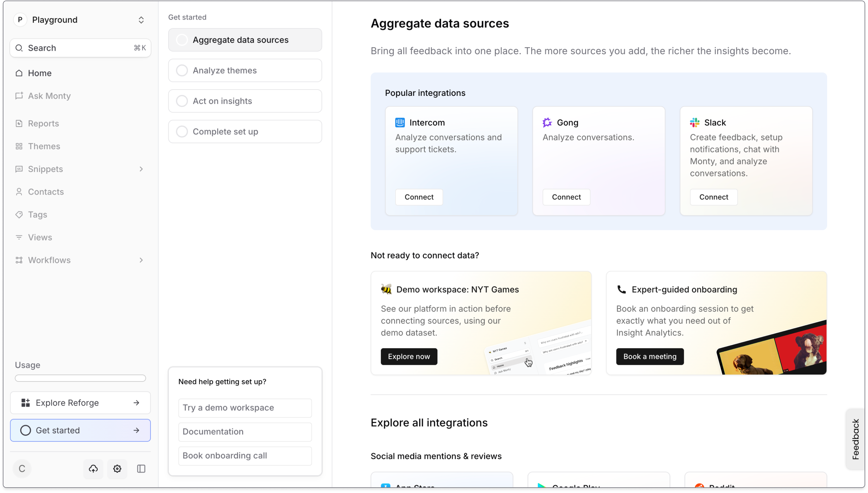The image size is (868, 493).
Task: Open Contacts in the sidebar
Action: pyautogui.click(x=80, y=192)
